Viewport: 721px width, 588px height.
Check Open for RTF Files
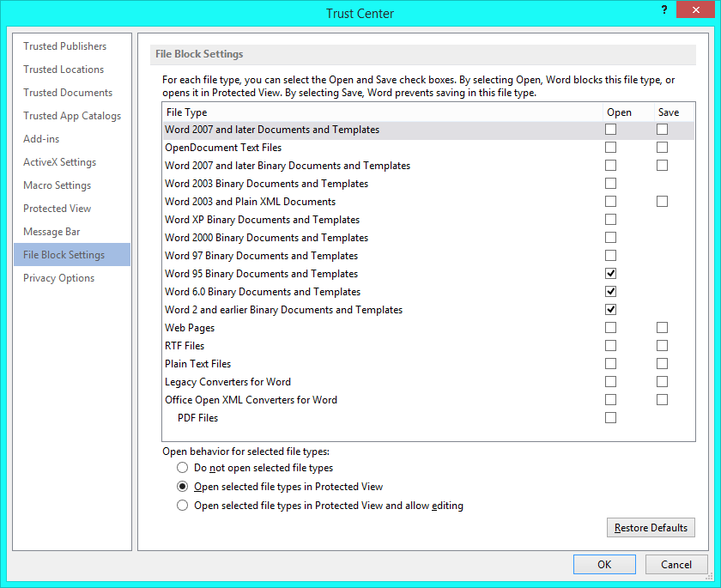click(x=610, y=346)
